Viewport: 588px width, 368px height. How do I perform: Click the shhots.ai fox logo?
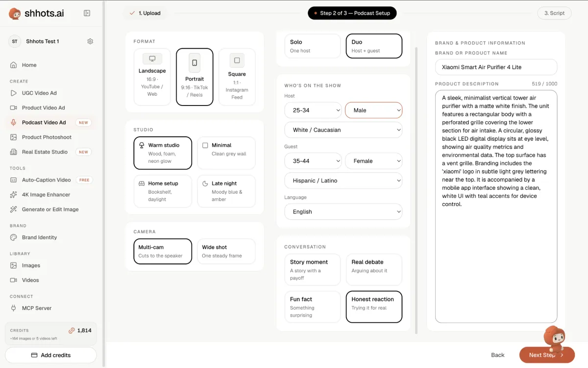click(15, 14)
